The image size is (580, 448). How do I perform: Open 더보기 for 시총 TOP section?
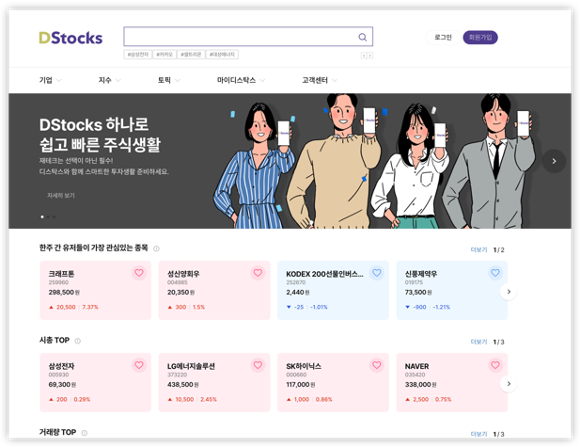[x=479, y=342]
